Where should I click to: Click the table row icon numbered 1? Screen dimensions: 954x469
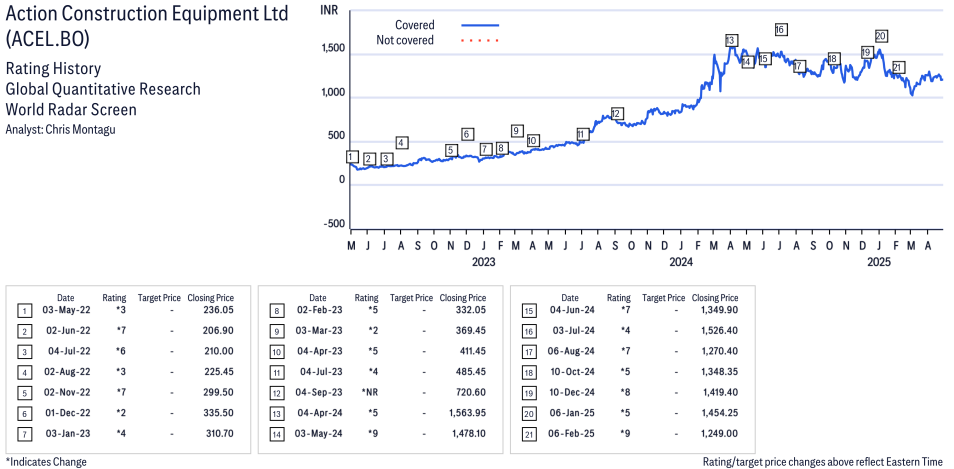point(23,312)
